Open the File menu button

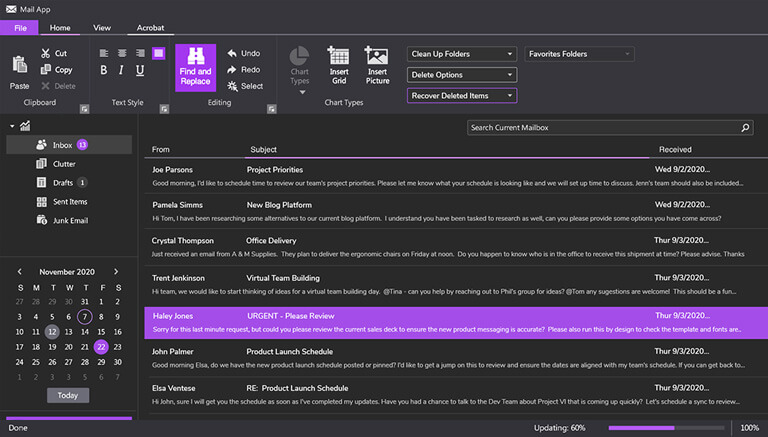pyautogui.click(x=20, y=28)
